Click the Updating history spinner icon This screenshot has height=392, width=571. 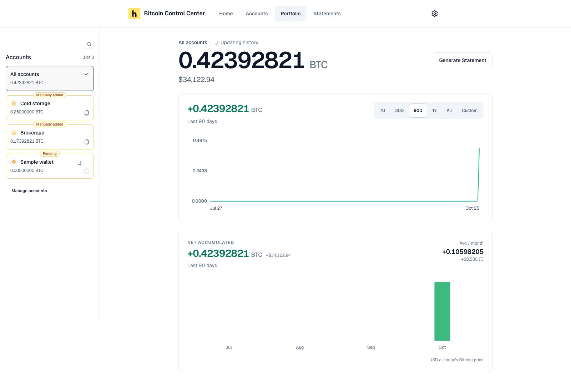[x=216, y=42]
